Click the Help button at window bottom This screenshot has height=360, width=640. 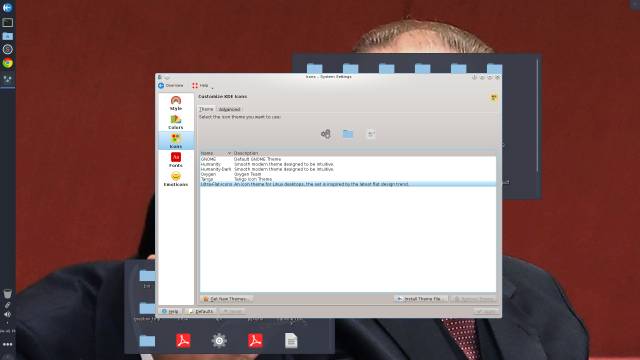pos(170,311)
